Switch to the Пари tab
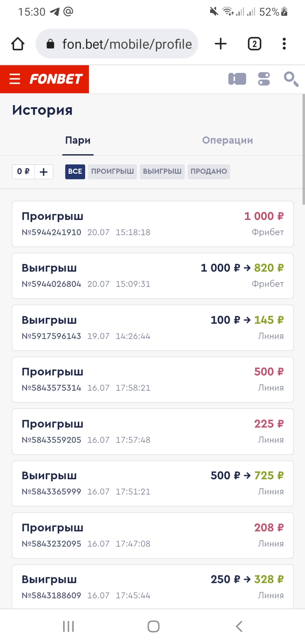305x644 pixels. pyautogui.click(x=78, y=141)
